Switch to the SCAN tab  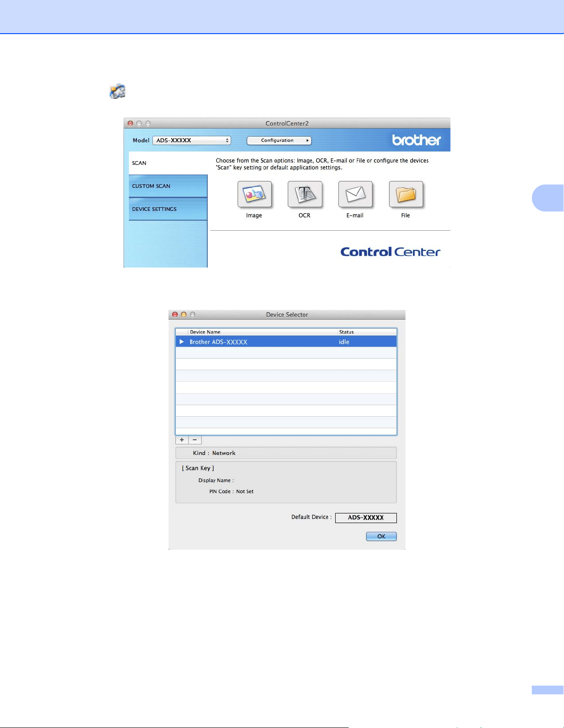[x=168, y=163]
